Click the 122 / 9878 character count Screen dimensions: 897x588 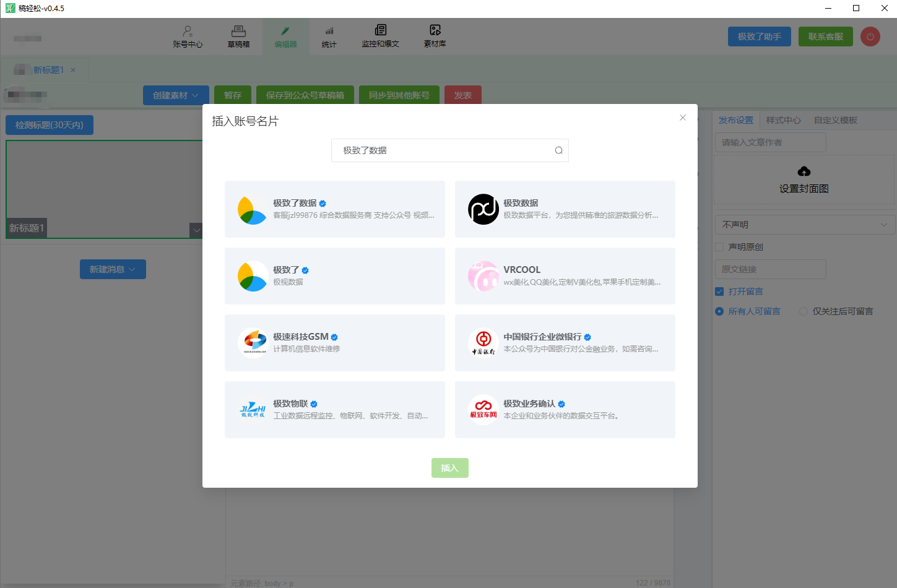tap(653, 583)
